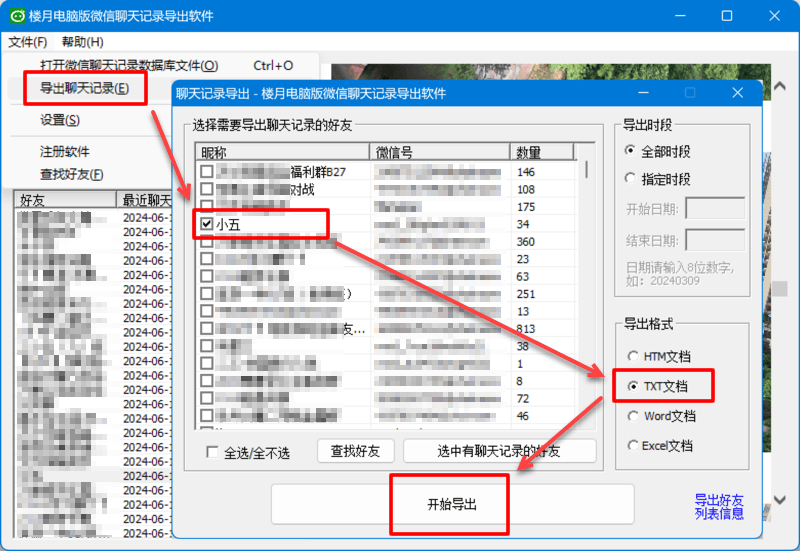This screenshot has height=551, width=800.
Task: Toggle the 全选/全不选 checkbox
Action: (212, 452)
